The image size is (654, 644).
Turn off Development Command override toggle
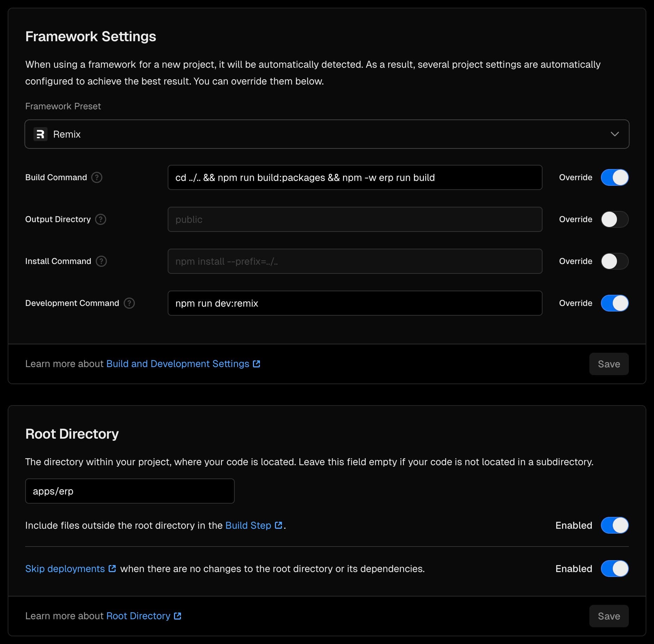tap(615, 303)
